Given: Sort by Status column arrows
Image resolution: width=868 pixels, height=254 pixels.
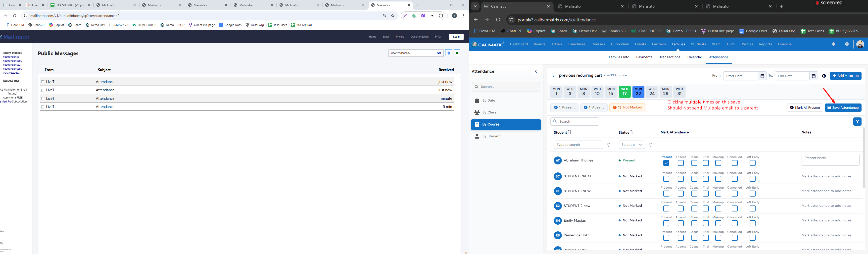Looking at the screenshot, I should pyautogui.click(x=632, y=132).
